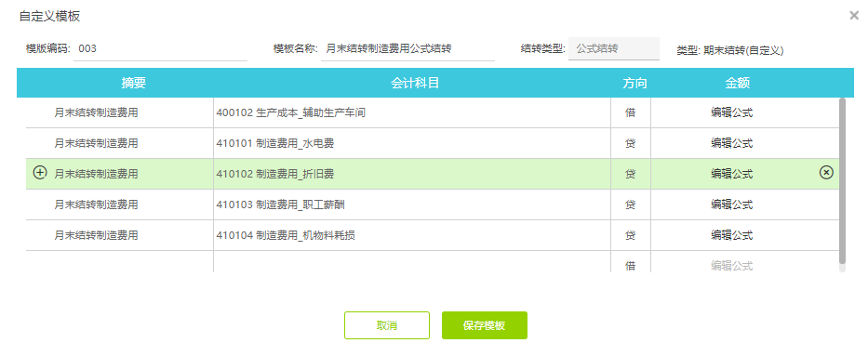Open 编辑公式 for 410103 职工薪酬 row
This screenshot has width=868, height=343.
coord(732,204)
